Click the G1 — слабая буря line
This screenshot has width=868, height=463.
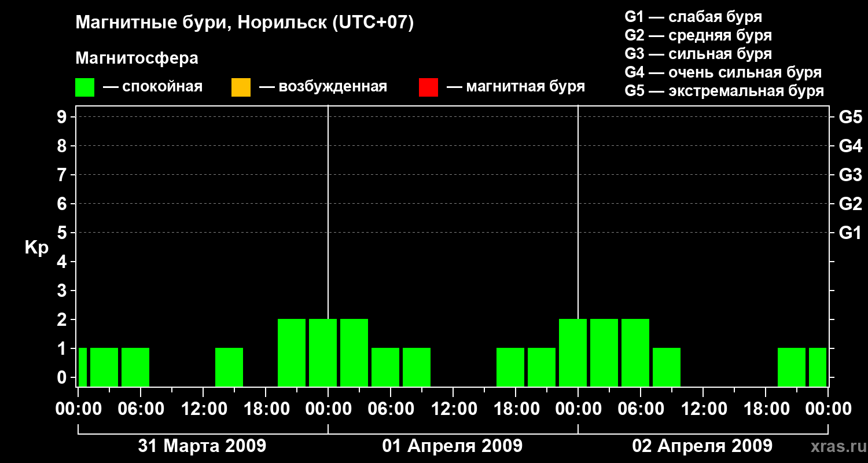point(693,17)
